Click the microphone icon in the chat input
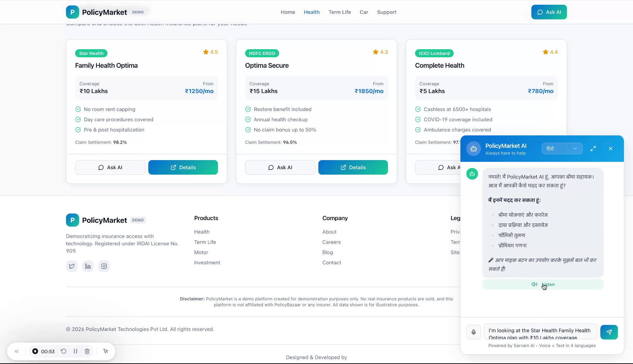Screen dimensions: 633x364 pos(474,332)
